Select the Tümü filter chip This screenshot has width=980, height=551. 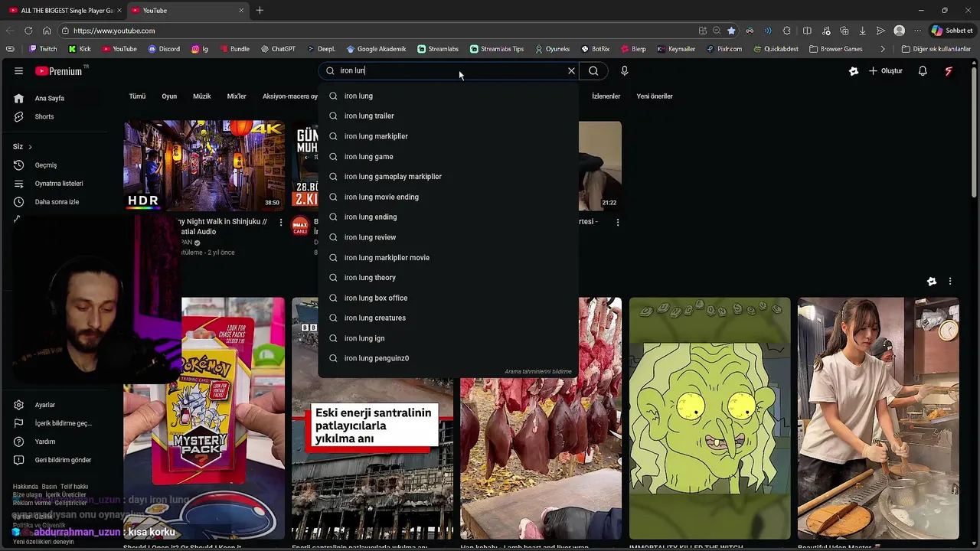[137, 96]
